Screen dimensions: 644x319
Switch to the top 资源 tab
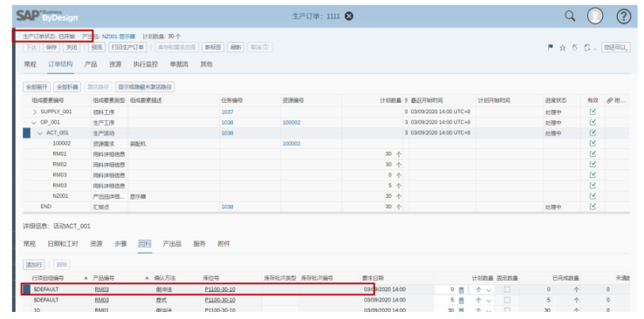[x=115, y=64]
